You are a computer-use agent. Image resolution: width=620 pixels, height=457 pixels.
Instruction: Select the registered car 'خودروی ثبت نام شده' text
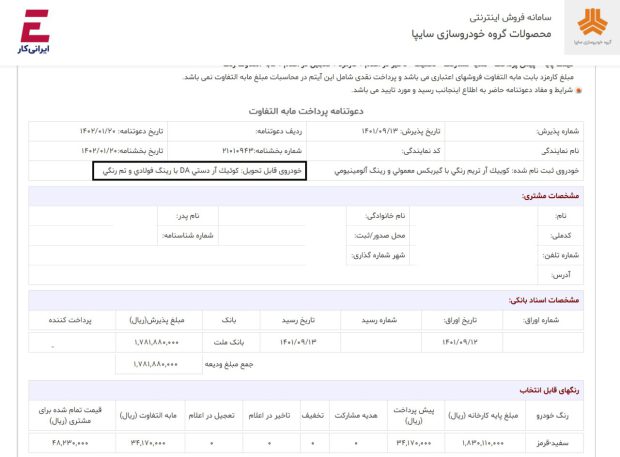coord(457,171)
